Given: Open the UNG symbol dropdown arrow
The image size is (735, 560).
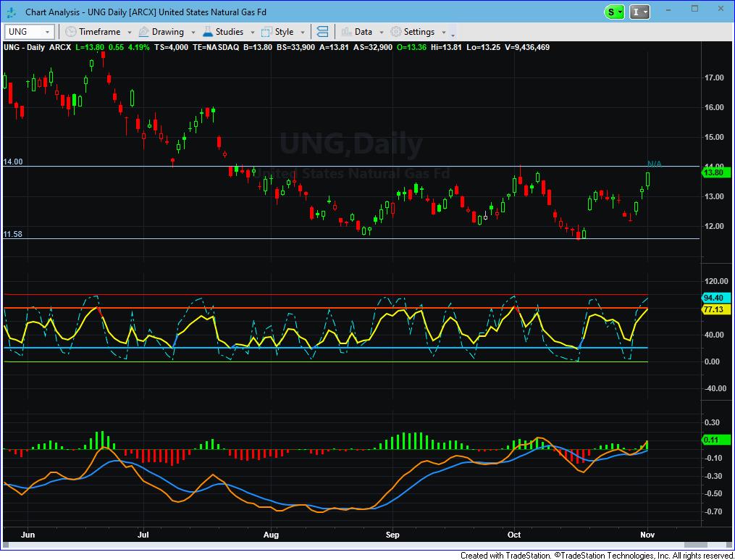Looking at the screenshot, I should point(48,32).
